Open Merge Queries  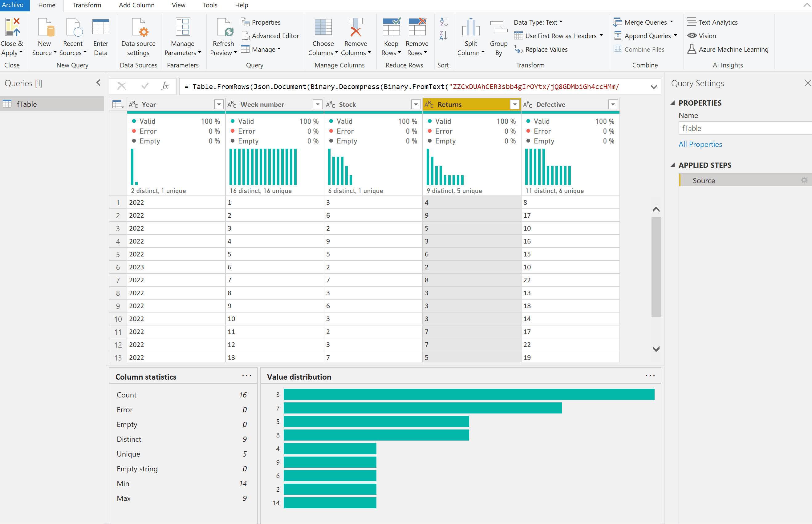[643, 22]
